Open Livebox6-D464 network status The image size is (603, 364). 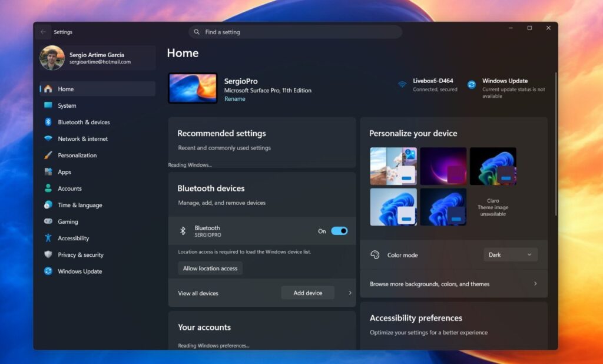pos(428,85)
